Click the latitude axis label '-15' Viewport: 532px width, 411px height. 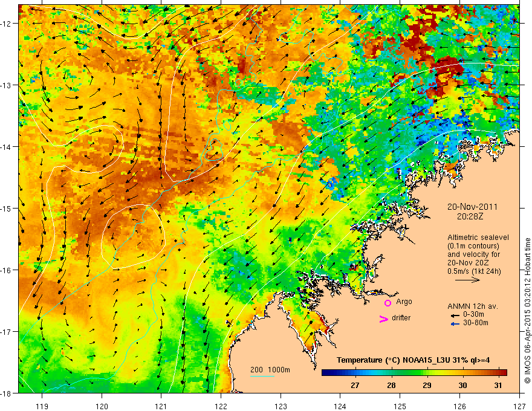click(6, 208)
